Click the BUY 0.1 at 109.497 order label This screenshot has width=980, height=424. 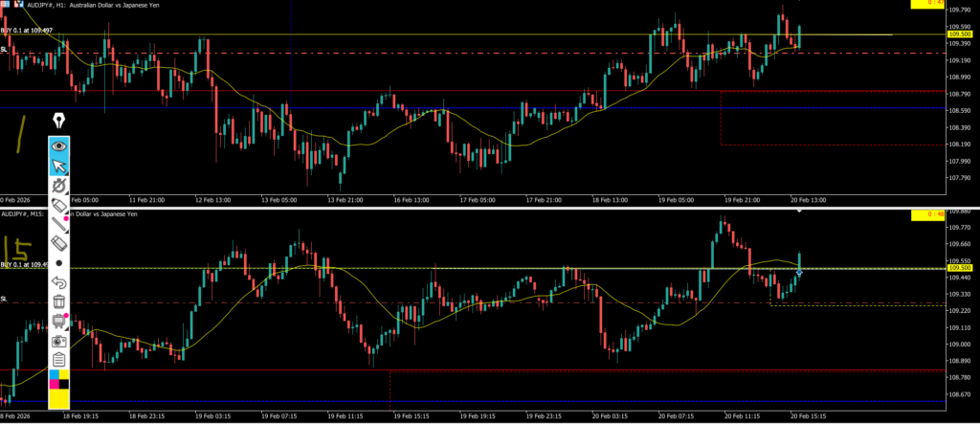27,31
